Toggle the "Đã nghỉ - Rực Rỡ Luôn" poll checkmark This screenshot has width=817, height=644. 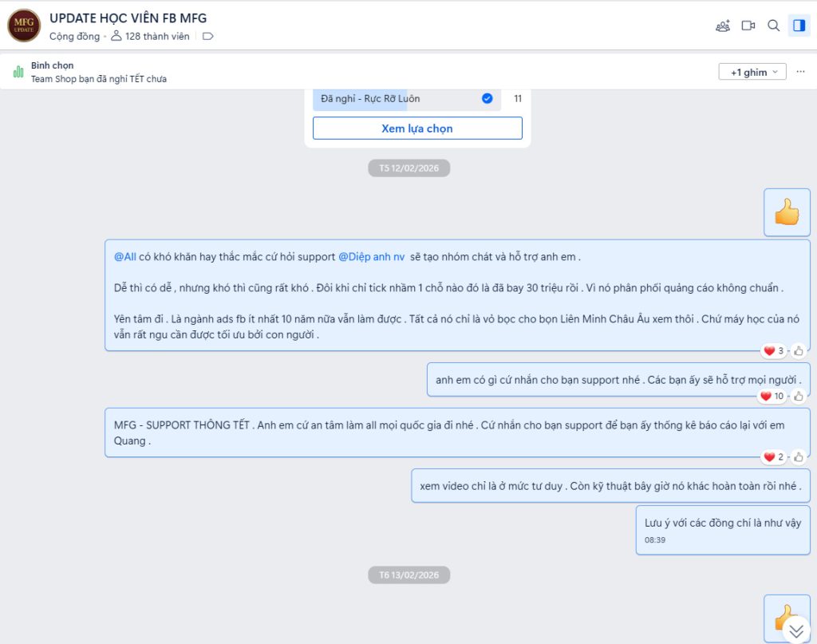tap(487, 99)
